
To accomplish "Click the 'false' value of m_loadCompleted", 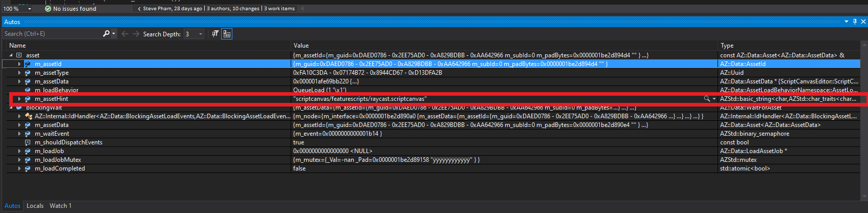I will (x=299, y=168).
